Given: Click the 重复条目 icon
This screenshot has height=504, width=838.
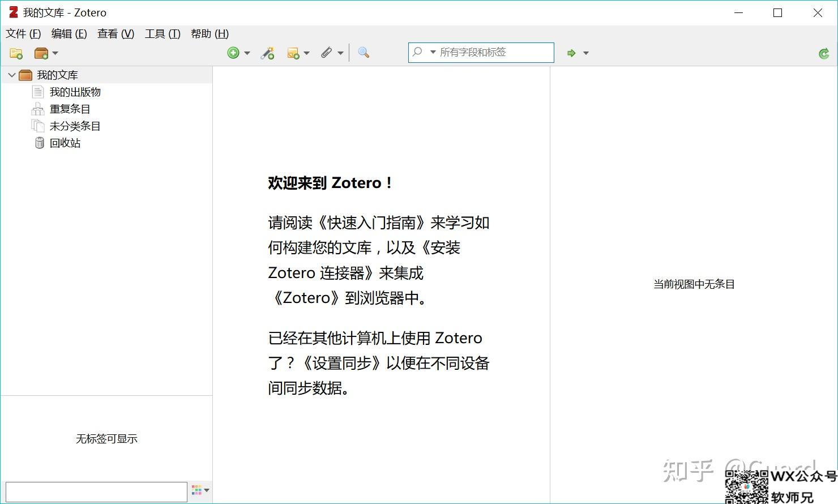Looking at the screenshot, I should (38, 109).
